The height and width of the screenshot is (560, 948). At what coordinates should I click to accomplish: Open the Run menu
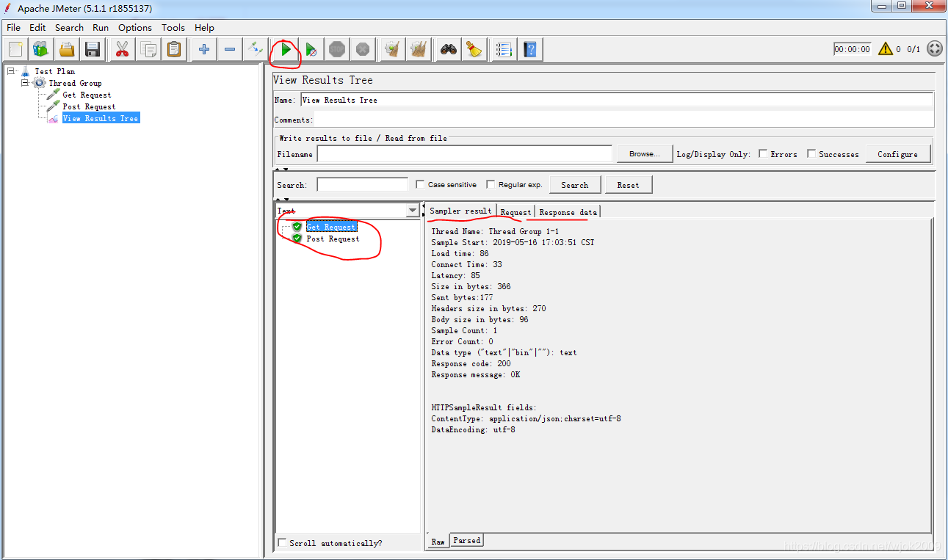pos(101,27)
